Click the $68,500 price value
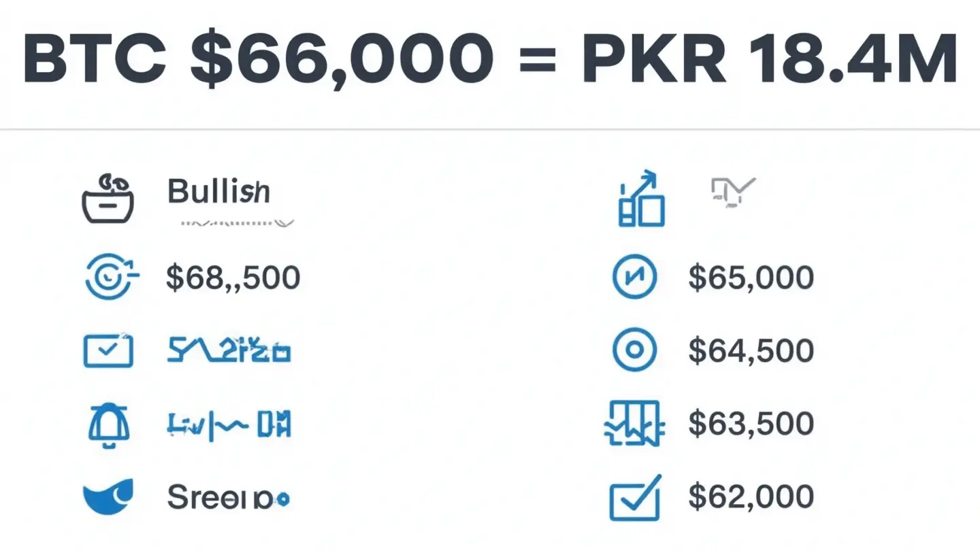 [x=233, y=278]
